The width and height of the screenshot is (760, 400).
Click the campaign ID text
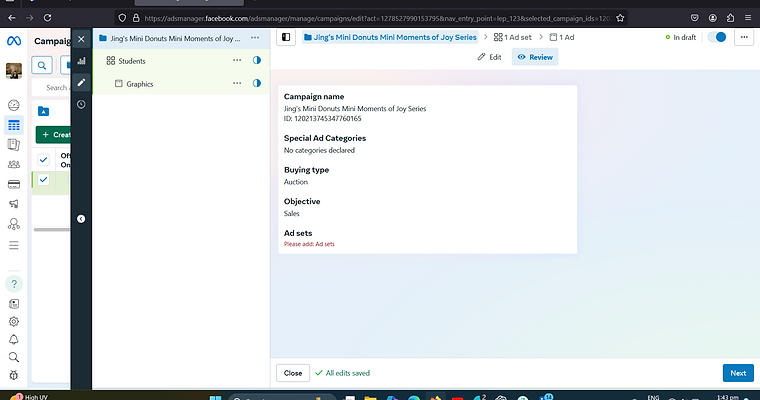pos(322,118)
